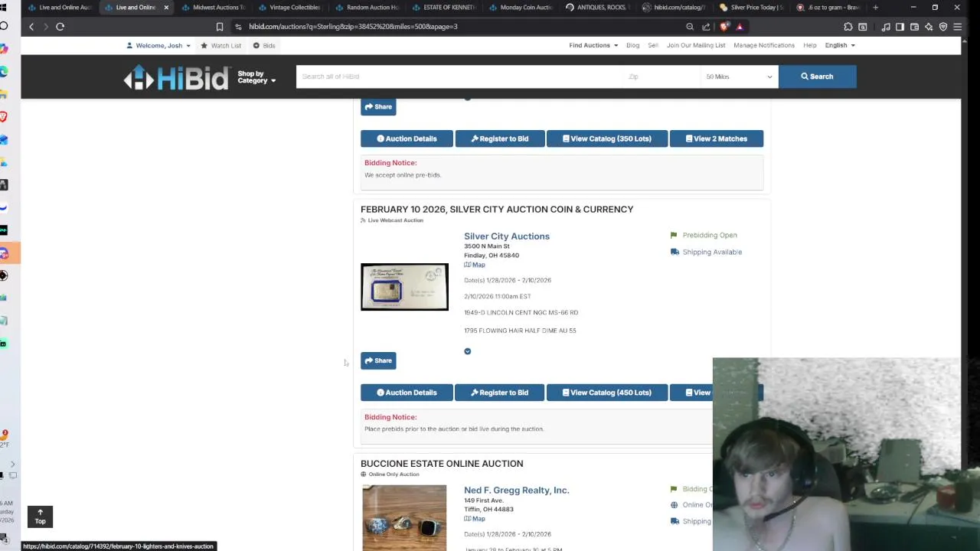Screen dimensions: 980x551
Task: Open the share icon in the address bar
Action: pyautogui.click(x=706, y=27)
